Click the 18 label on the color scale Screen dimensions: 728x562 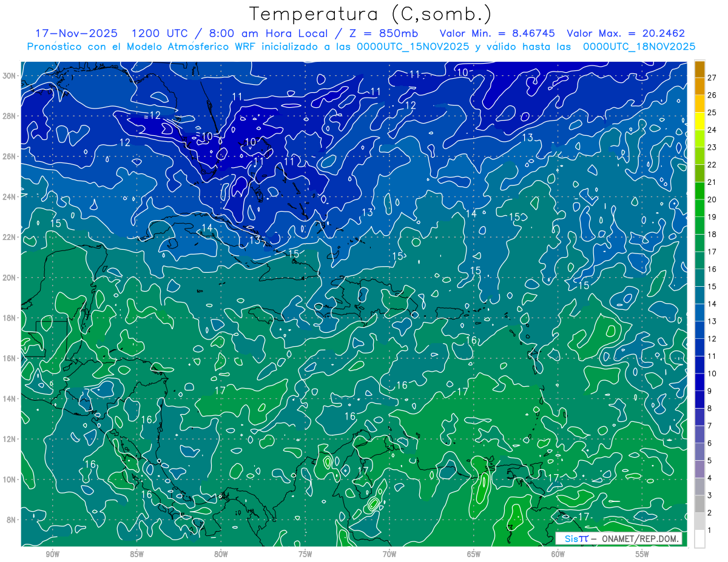pyautogui.click(x=712, y=234)
